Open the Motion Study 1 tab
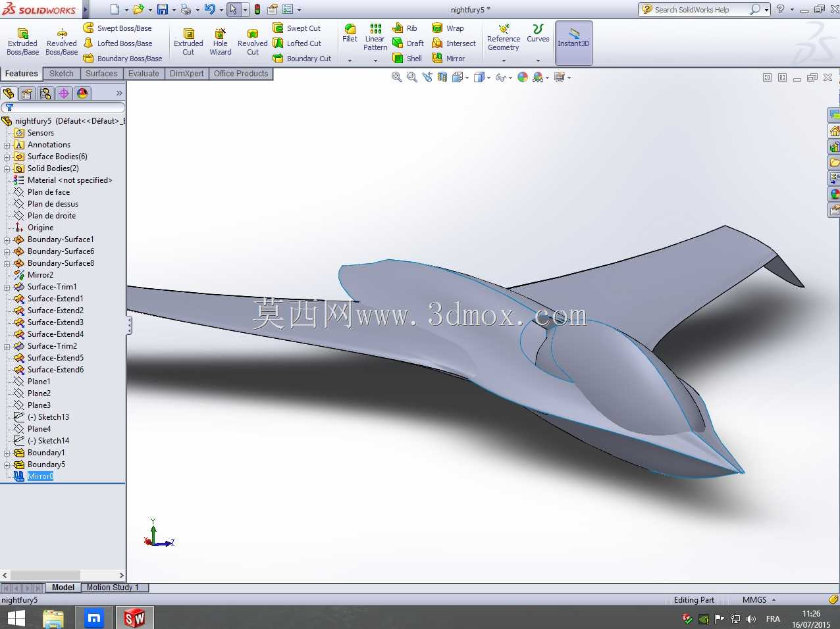840x629 pixels. pos(113,588)
